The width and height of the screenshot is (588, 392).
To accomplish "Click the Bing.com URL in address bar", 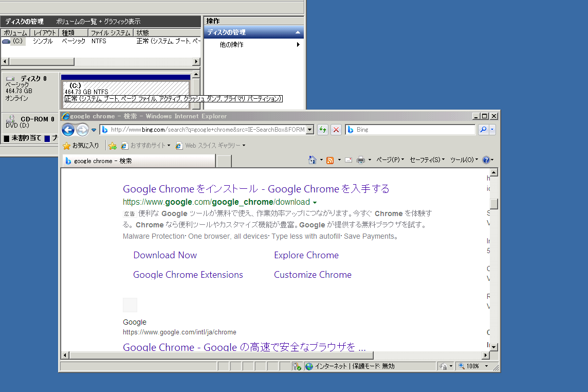I will coord(208,130).
